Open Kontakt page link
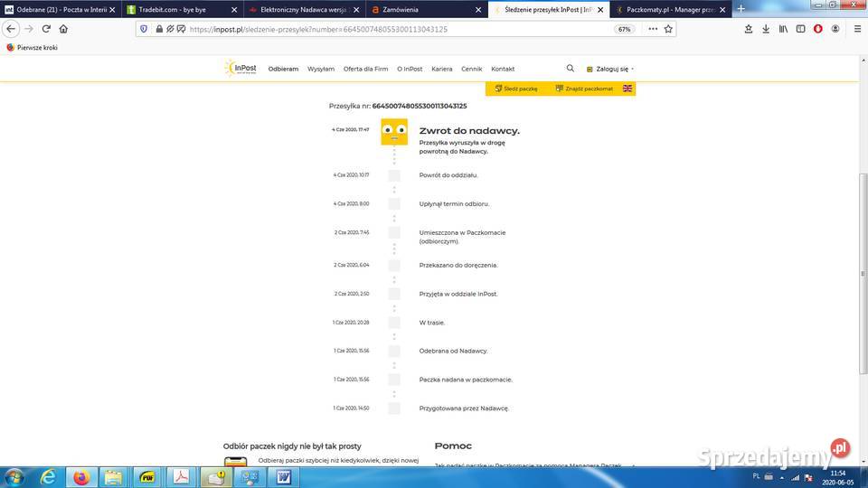 click(x=503, y=70)
